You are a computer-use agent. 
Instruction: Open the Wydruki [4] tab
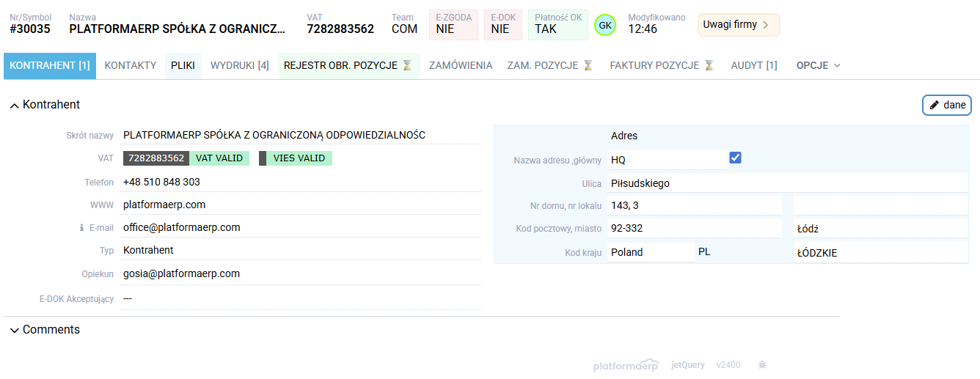(x=239, y=65)
